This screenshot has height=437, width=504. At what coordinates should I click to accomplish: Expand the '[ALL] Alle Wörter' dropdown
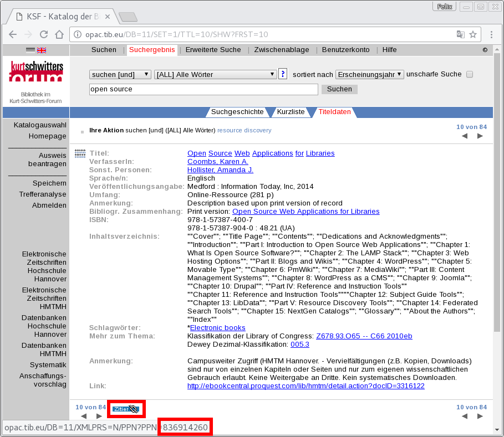click(215, 74)
